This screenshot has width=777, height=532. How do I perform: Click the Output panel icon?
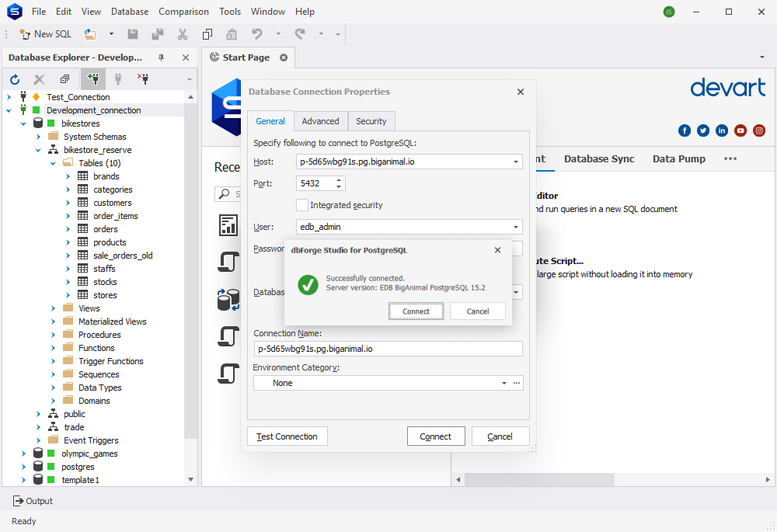19,501
